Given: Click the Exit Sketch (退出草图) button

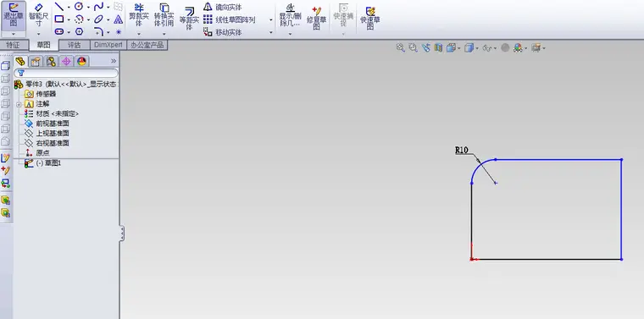Looking at the screenshot, I should pos(14,15).
